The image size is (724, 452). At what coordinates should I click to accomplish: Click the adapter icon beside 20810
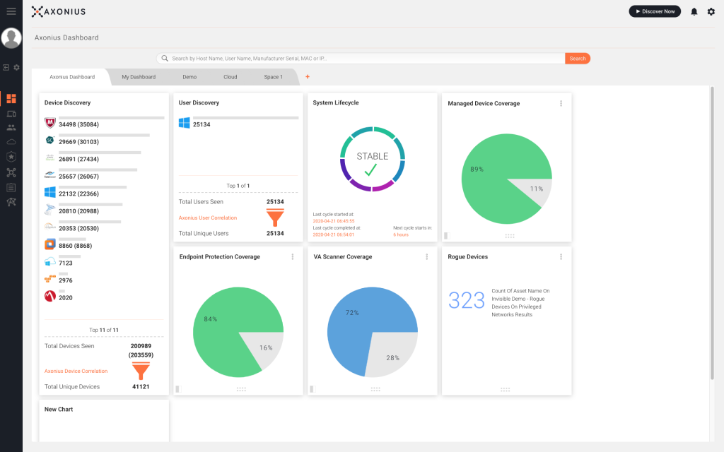pyautogui.click(x=50, y=210)
